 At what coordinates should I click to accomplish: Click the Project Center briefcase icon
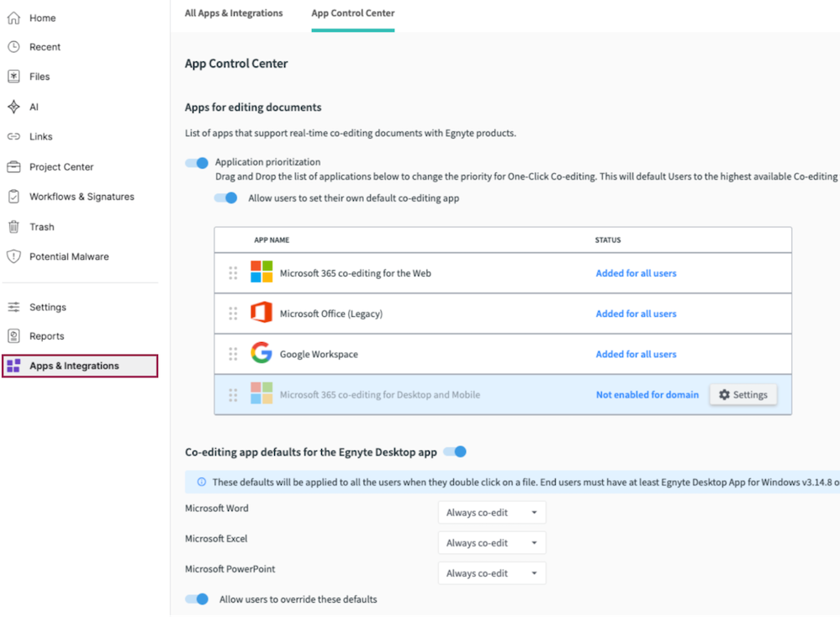[x=14, y=166]
